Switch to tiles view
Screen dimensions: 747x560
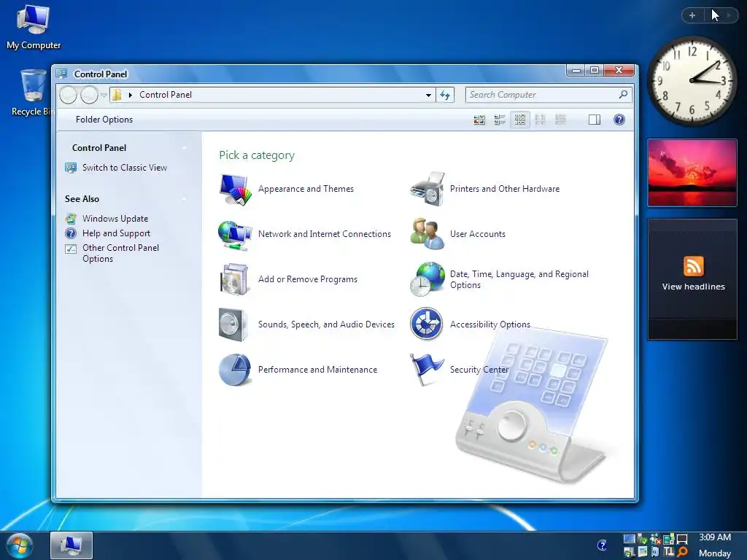[x=499, y=120]
